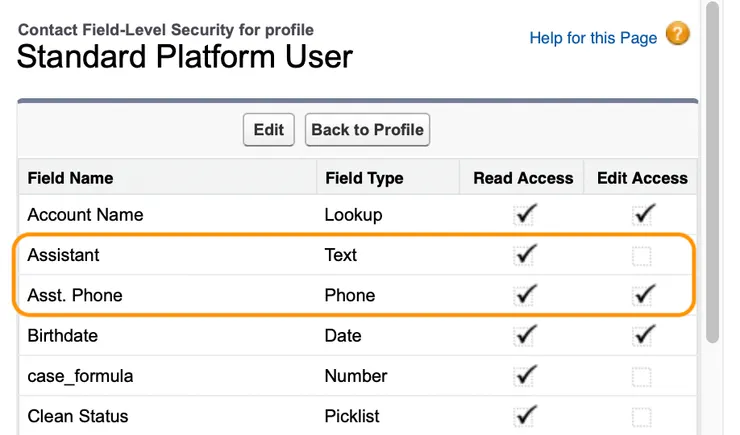Image resolution: width=740 pixels, height=435 pixels.
Task: Click the help question mark icon
Action: coord(678,35)
